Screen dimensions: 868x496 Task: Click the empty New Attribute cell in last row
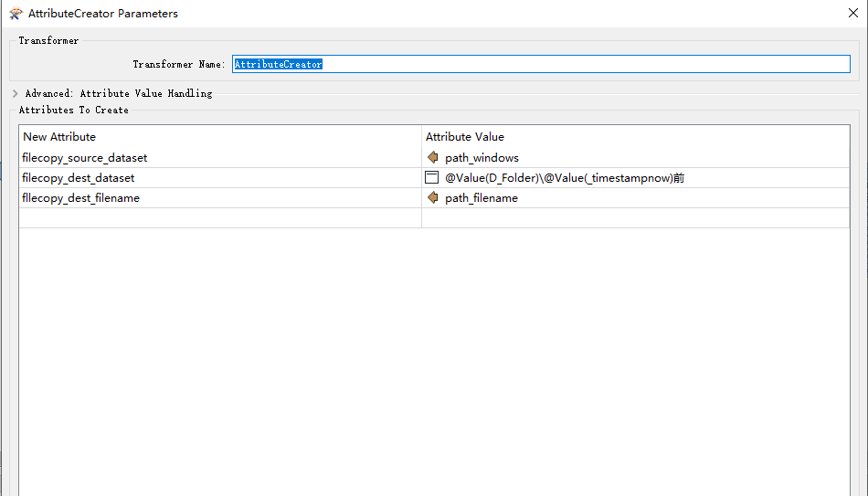[x=220, y=217]
